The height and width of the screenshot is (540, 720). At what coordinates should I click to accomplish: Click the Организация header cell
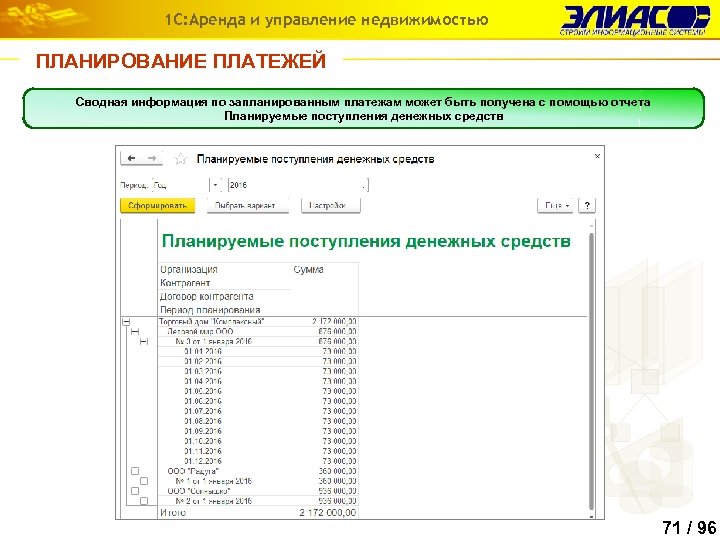[x=189, y=270]
